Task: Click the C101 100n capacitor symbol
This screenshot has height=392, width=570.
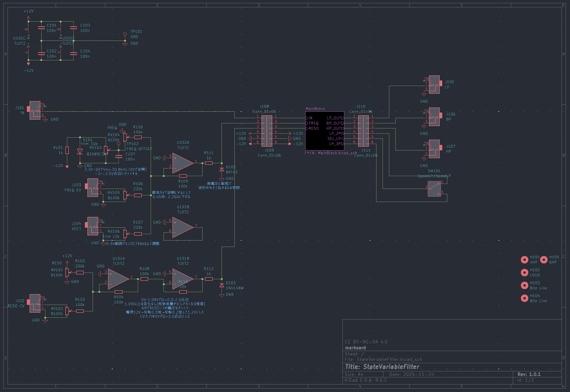Action: pyautogui.click(x=41, y=28)
